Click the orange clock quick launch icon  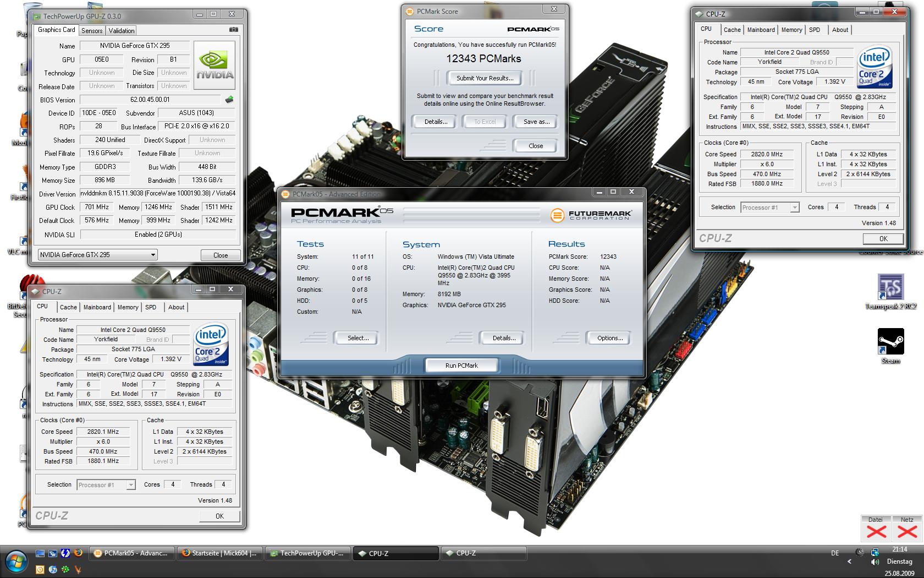(x=40, y=569)
